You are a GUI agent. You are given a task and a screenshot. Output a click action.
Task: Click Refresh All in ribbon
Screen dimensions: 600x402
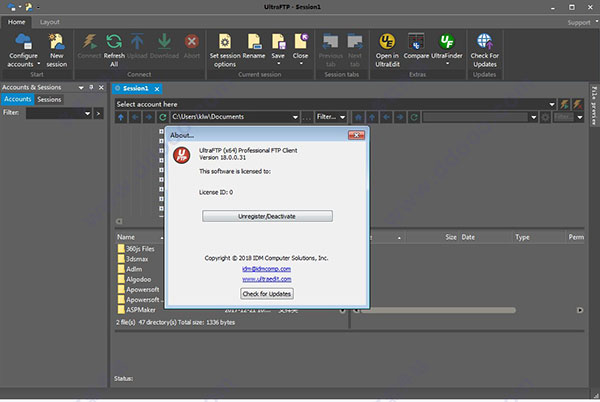click(x=114, y=50)
